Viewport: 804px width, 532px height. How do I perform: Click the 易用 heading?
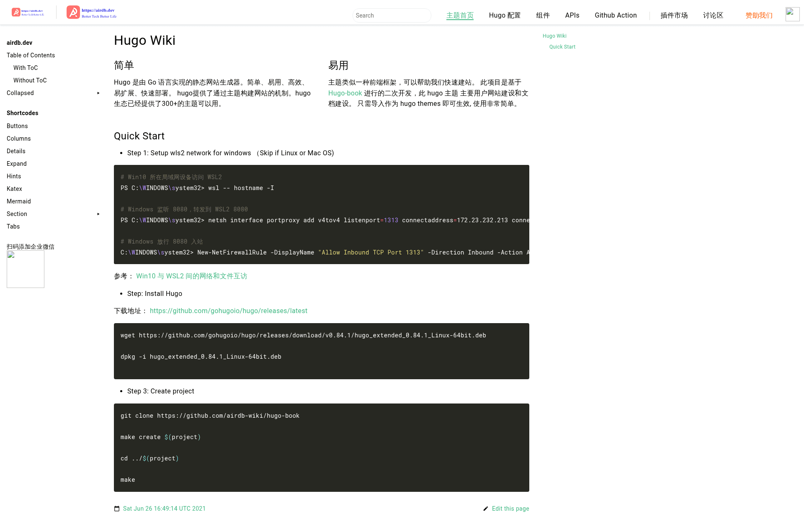tap(338, 65)
